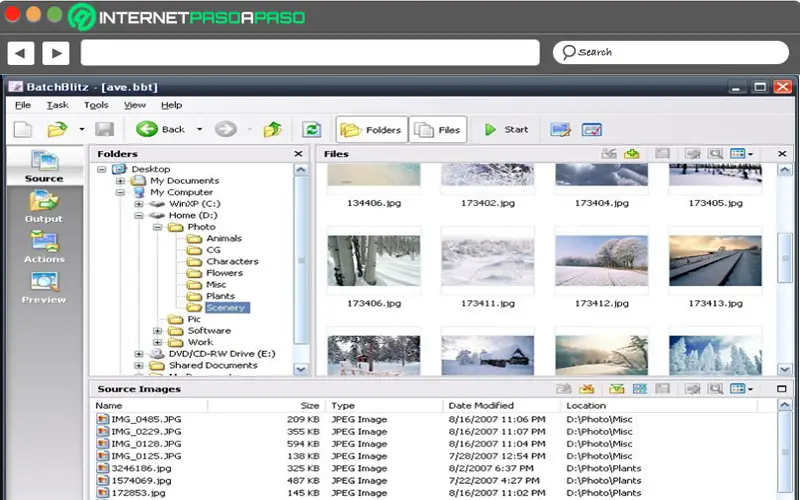800x500 pixels.
Task: Open the Output panel in the sidebar
Action: click(43, 205)
